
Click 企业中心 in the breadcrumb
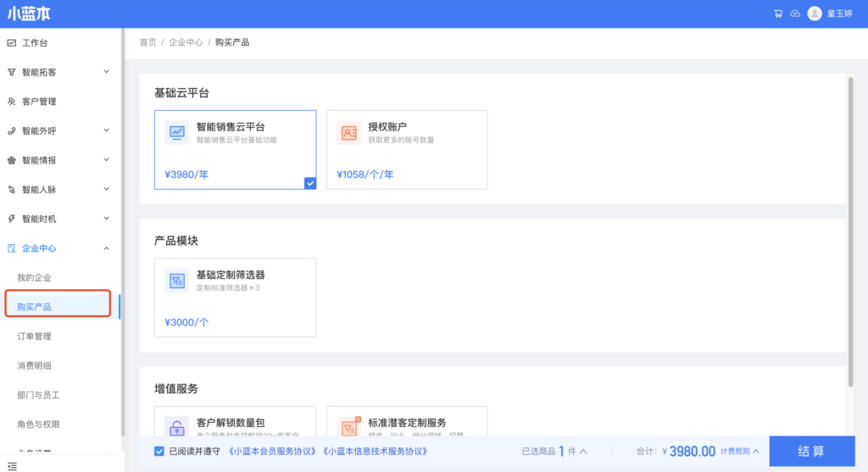[x=186, y=42]
